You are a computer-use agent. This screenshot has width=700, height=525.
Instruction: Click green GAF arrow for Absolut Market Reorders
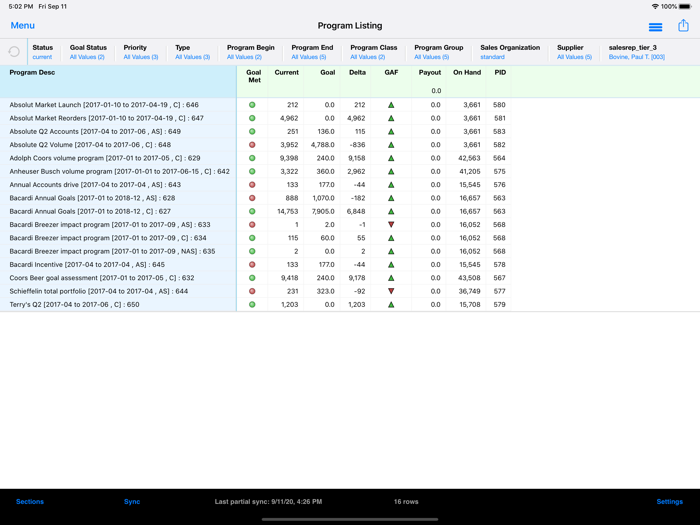coord(391,118)
